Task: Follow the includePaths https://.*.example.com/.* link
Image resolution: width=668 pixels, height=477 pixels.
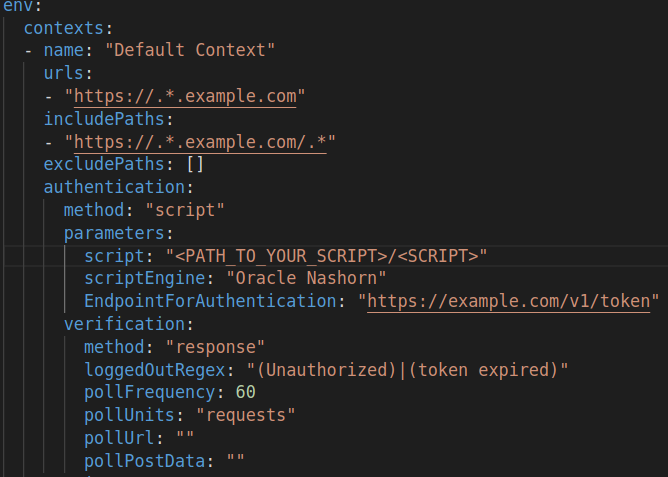Action: 200,141
